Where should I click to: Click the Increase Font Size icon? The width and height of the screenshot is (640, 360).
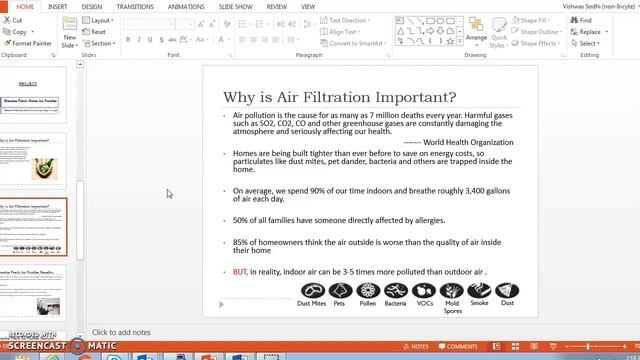point(201,24)
